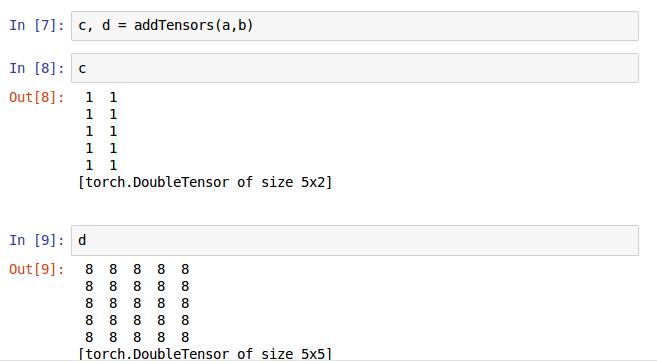Click empty space right of cell c
This screenshot has width=657, height=362.
360,68
